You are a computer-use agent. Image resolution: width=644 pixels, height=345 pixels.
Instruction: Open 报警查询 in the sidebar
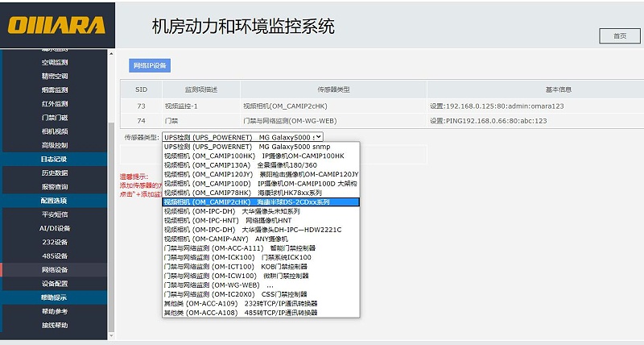tap(55, 186)
